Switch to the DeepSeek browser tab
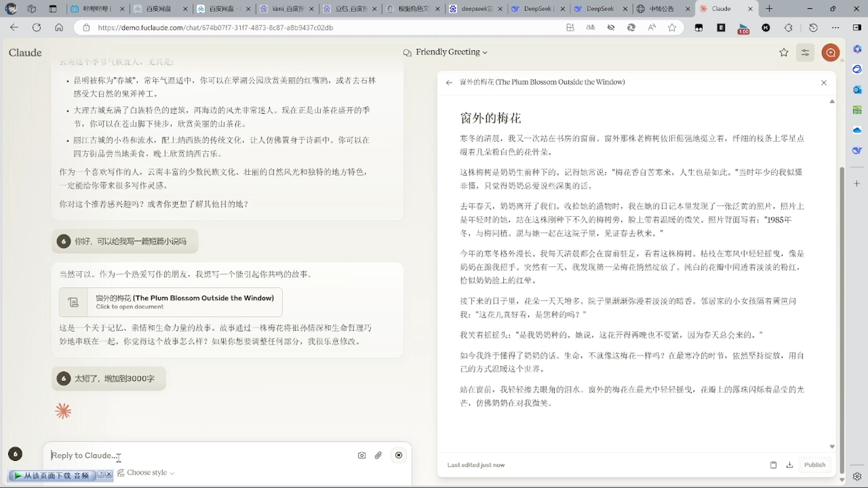868x488 pixels. pyautogui.click(x=538, y=9)
